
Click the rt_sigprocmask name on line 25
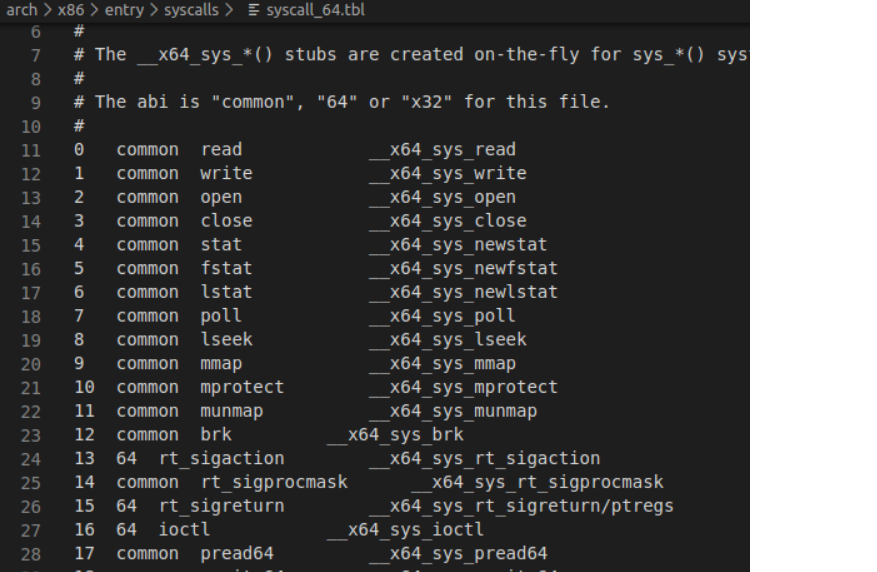(274, 482)
